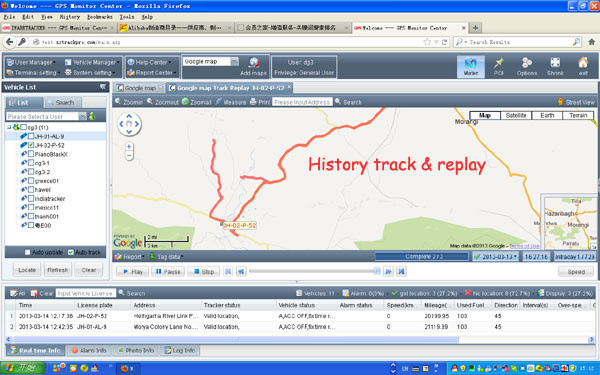Viewport: 600px width, 375px height.
Task: Enable the Auto update checkbox
Action: tap(28, 252)
